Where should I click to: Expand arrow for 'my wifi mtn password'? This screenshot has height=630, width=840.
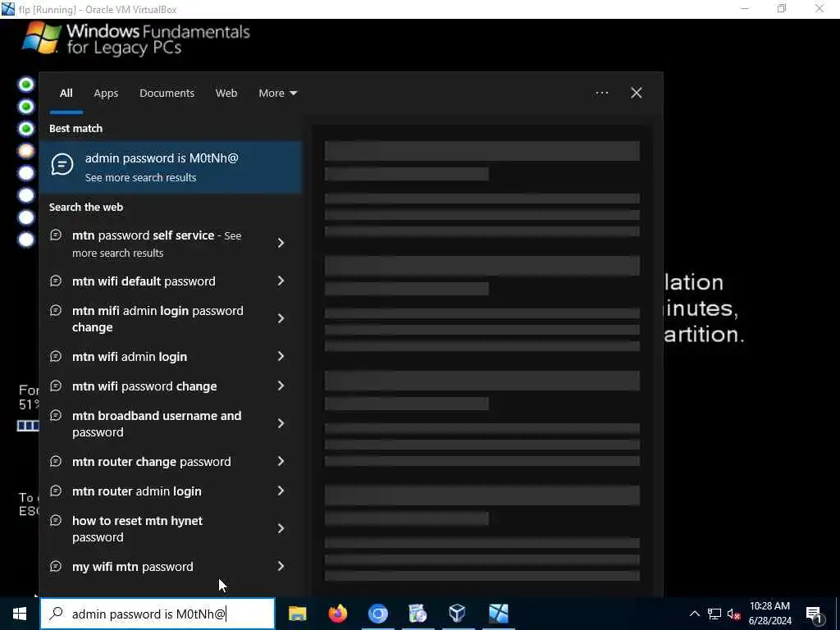click(x=281, y=566)
